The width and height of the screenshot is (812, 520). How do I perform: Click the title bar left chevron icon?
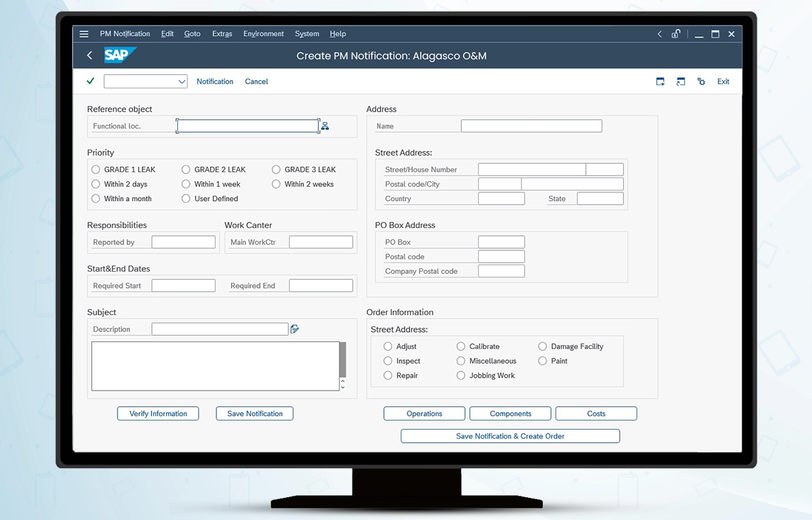coord(659,34)
